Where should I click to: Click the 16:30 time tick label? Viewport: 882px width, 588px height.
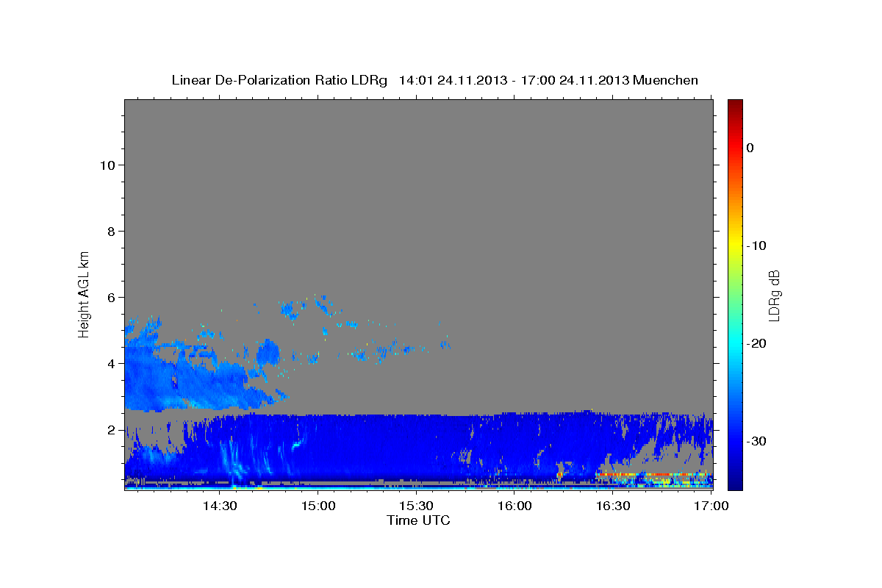pyautogui.click(x=612, y=506)
